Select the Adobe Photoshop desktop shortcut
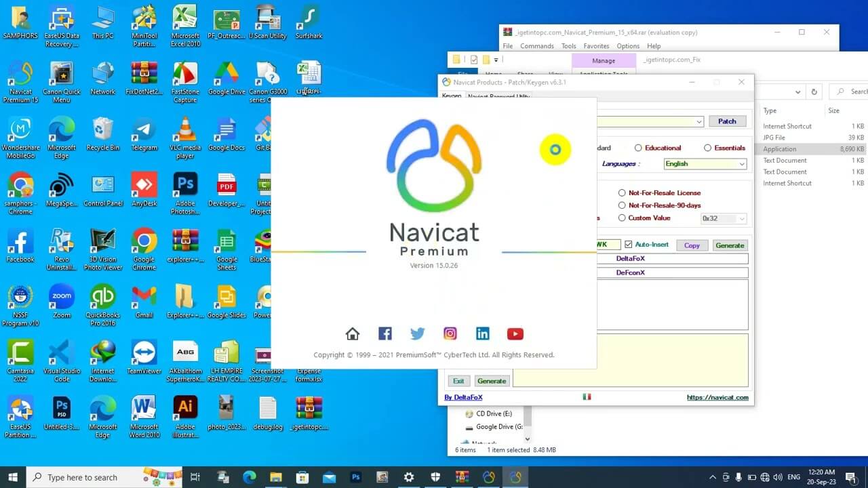 (x=185, y=193)
